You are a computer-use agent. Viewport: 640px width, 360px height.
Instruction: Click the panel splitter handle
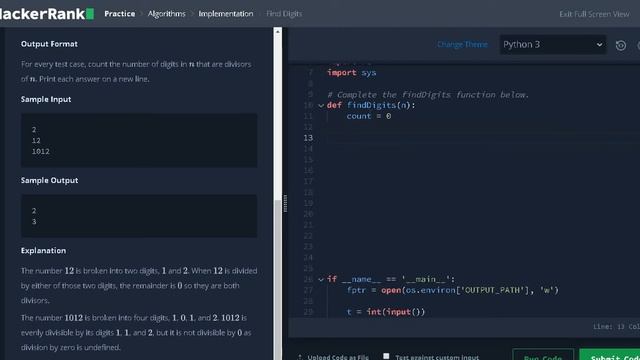(285, 203)
